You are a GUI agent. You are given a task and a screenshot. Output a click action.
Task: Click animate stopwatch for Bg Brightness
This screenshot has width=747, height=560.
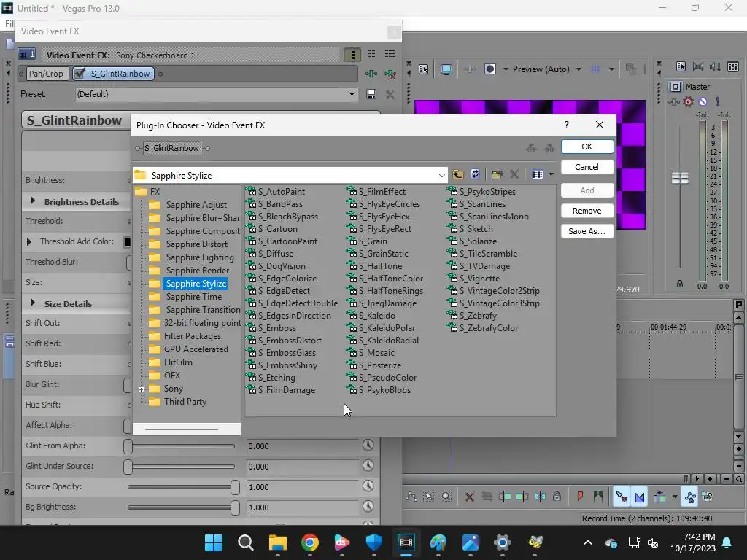coord(368,507)
